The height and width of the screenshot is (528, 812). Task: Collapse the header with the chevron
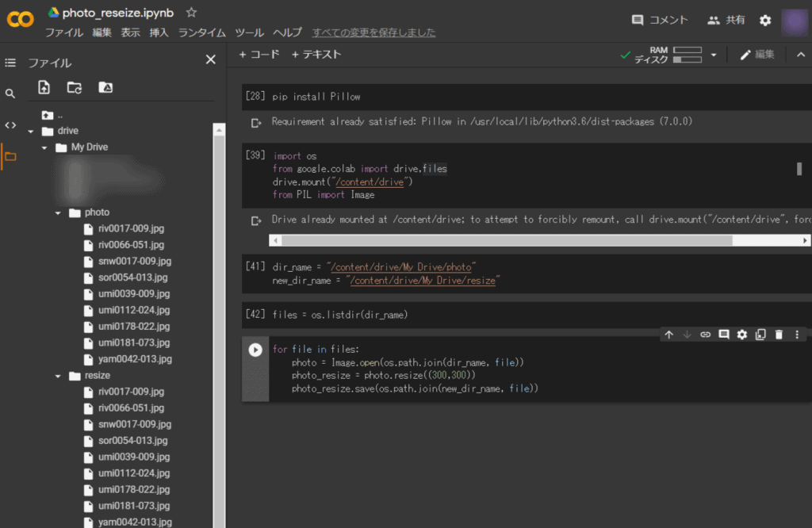pos(800,55)
